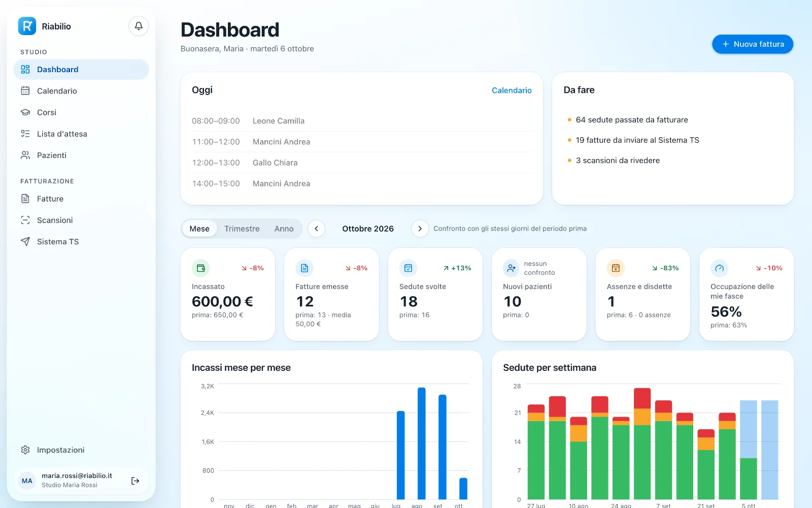
Task: Click the MA user avatar
Action: coord(27,481)
